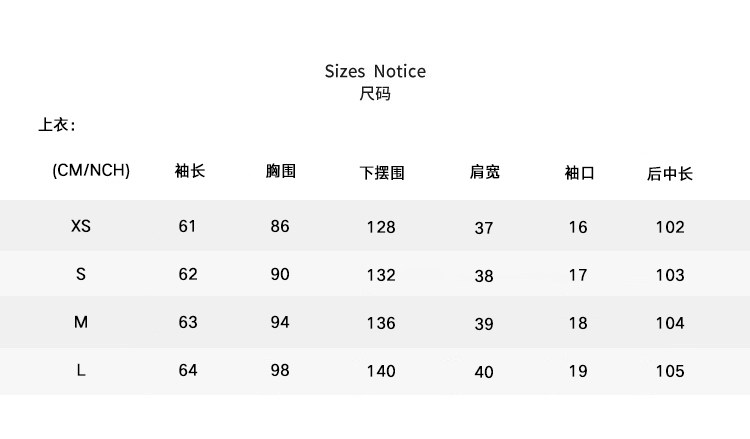Click the 39 shoulder width value for M
Screen dimensions: 750x439
click(484, 324)
